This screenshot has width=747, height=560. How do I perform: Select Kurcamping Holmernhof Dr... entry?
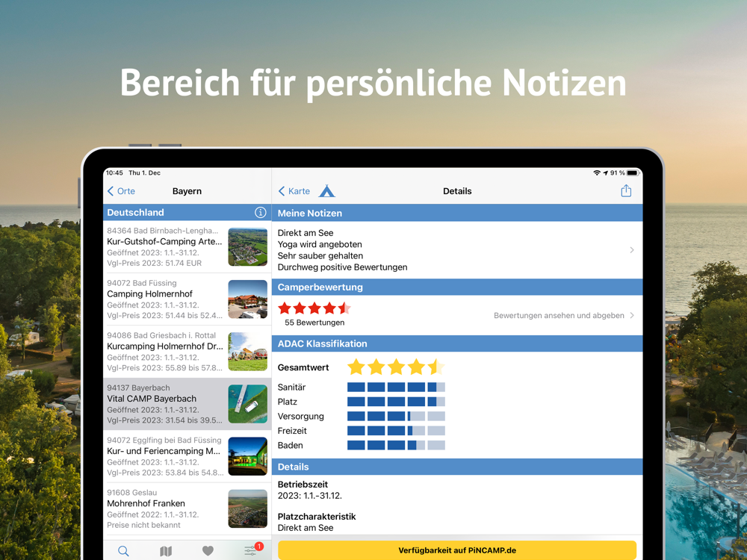pos(187,352)
